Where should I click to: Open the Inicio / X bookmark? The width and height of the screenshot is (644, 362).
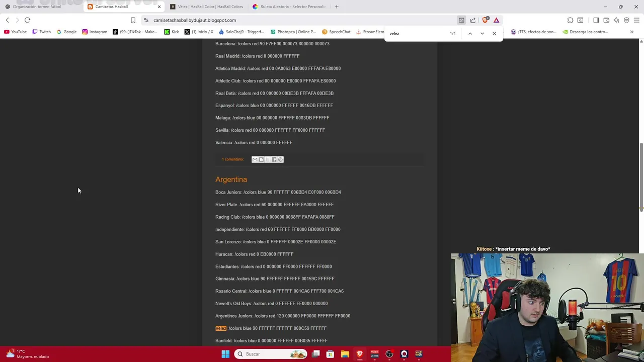[x=199, y=32]
